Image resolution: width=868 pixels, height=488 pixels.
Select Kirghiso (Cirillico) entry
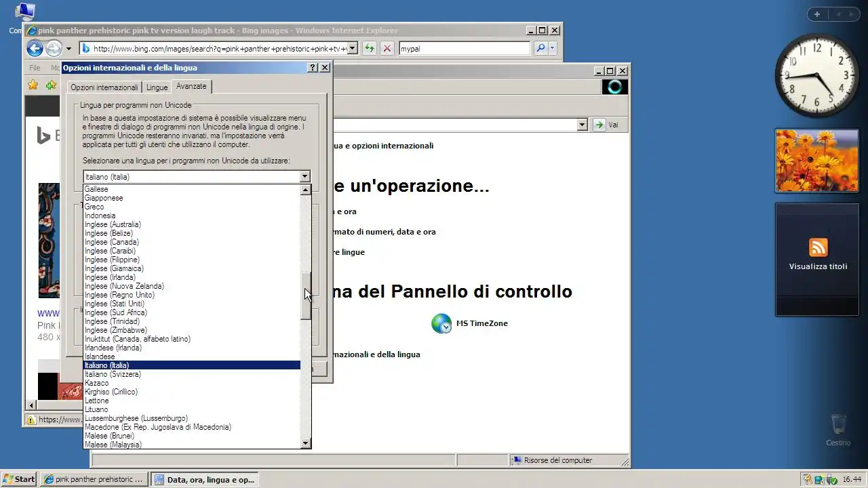[x=192, y=392]
